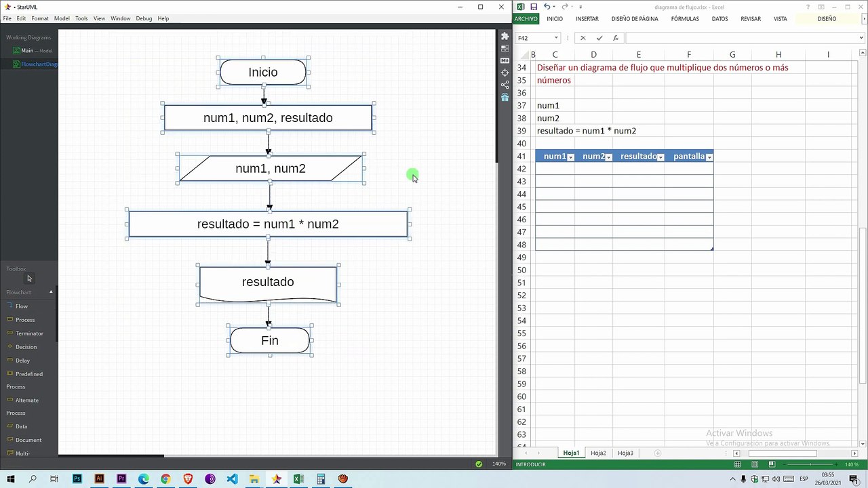Click the Excel formula bar input field
The height and width of the screenshot is (488, 868).
741,38
